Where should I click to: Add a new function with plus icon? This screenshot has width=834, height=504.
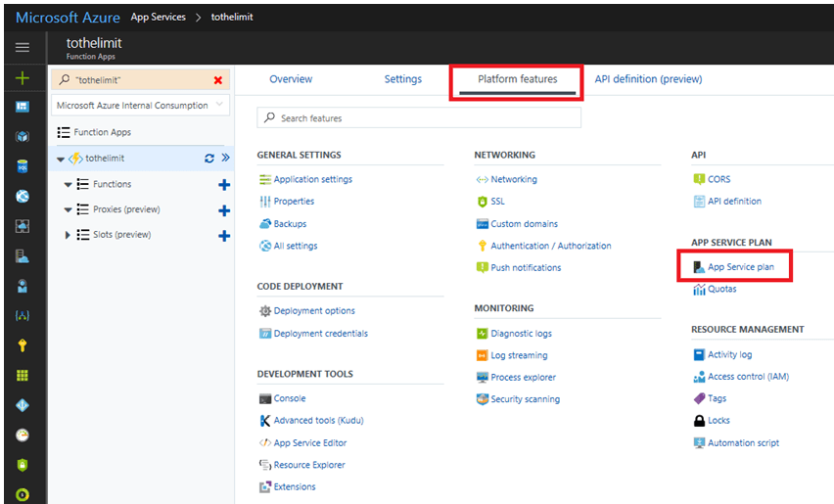click(224, 185)
